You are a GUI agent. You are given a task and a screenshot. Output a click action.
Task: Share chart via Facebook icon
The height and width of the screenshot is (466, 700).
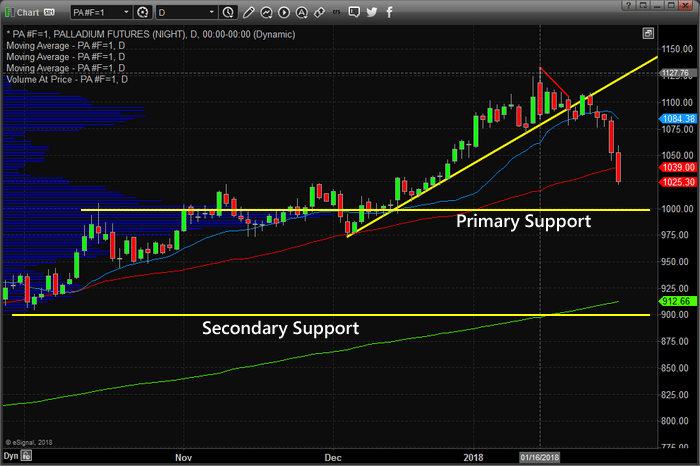tap(389, 12)
